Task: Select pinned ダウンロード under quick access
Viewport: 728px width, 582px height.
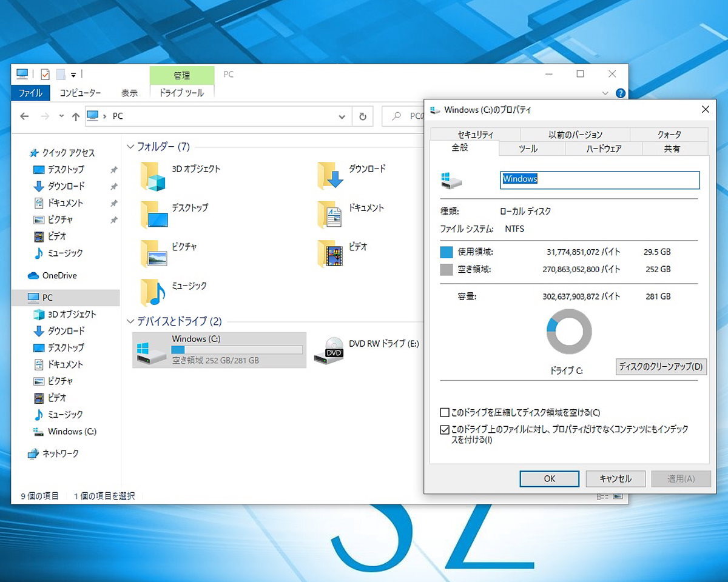Action: (66, 186)
